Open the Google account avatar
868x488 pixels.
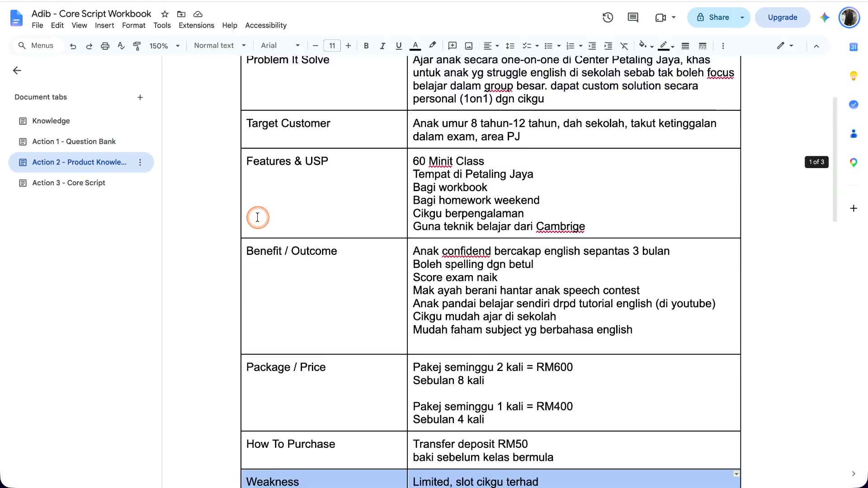pos(849,18)
